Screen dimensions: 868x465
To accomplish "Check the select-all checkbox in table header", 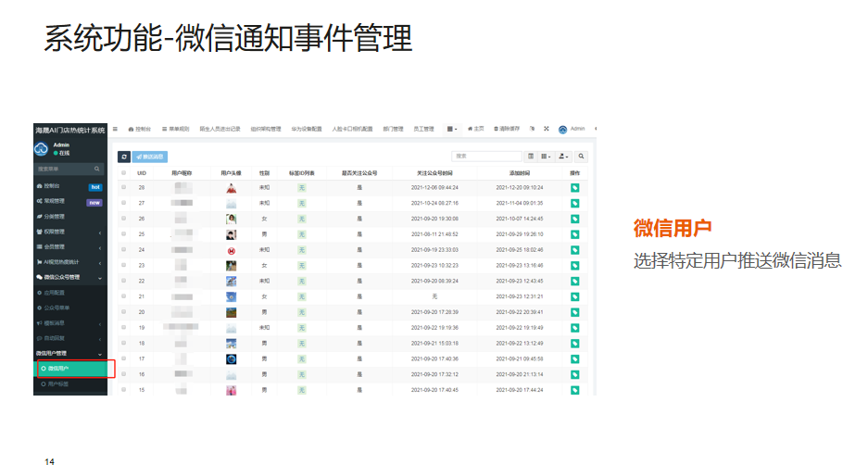I will [124, 172].
